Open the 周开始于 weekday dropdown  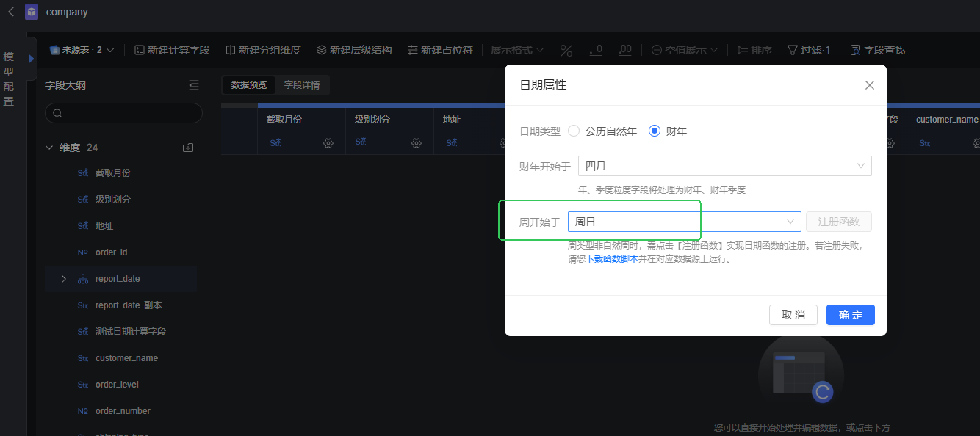pyautogui.click(x=684, y=222)
